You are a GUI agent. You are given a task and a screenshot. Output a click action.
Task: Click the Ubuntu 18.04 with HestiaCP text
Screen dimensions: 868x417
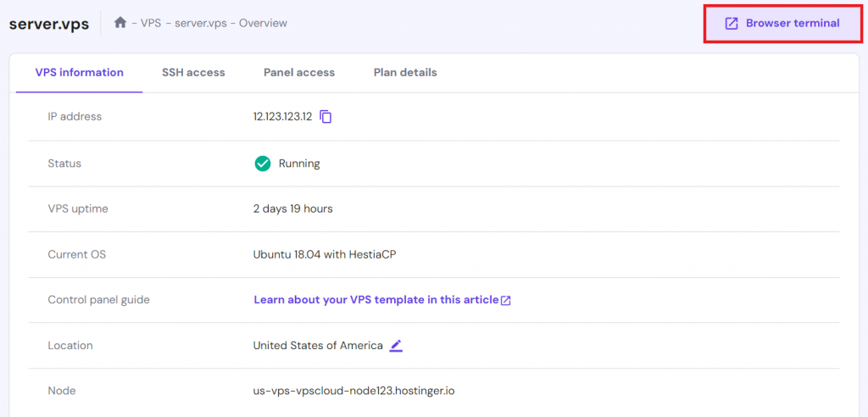pos(327,253)
